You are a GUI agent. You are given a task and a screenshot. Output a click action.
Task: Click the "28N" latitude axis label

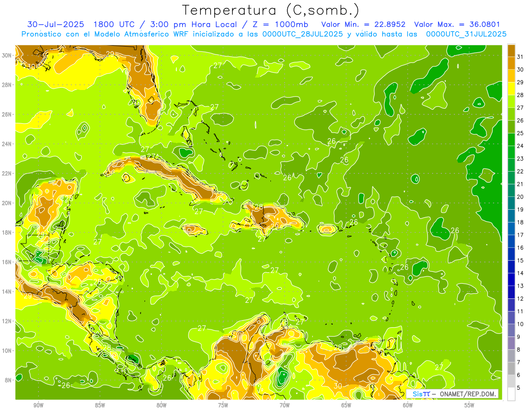(x=7, y=85)
